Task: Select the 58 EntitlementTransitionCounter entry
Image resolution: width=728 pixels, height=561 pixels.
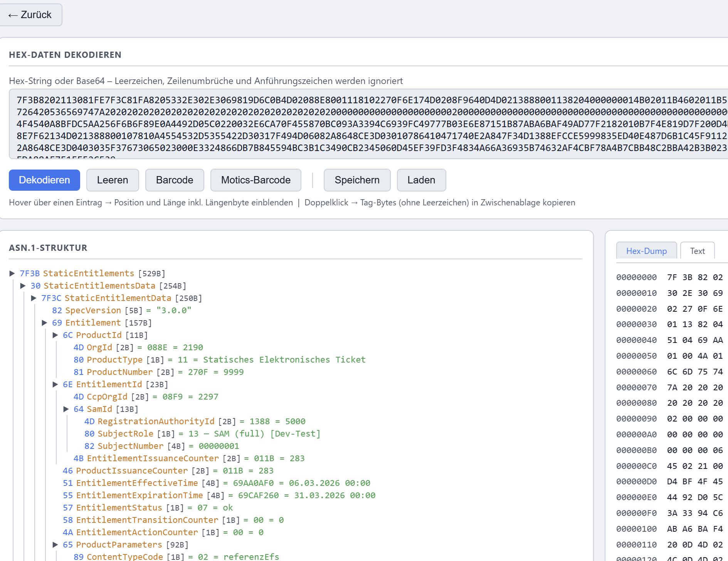Action: point(173,520)
